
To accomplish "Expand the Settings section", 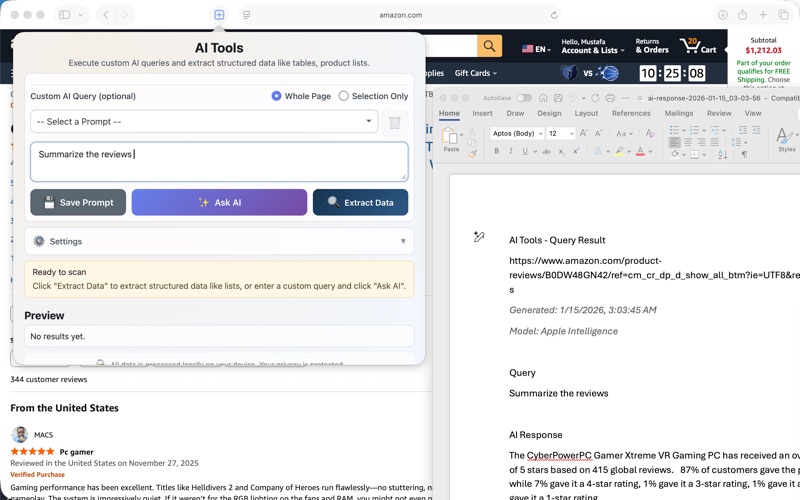I will coord(219,241).
